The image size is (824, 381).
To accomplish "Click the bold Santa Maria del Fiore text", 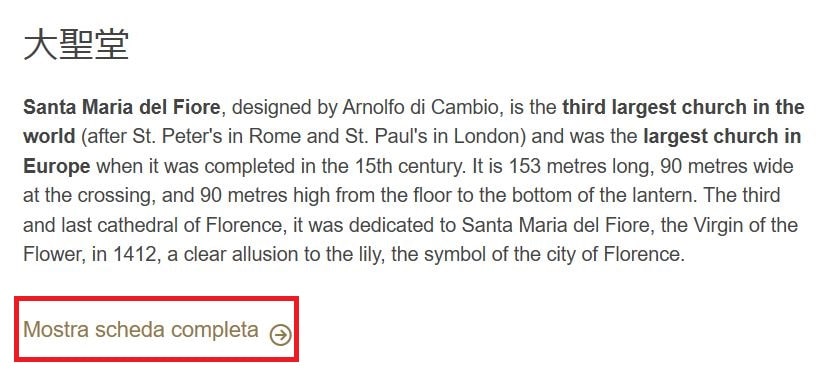I will [121, 107].
